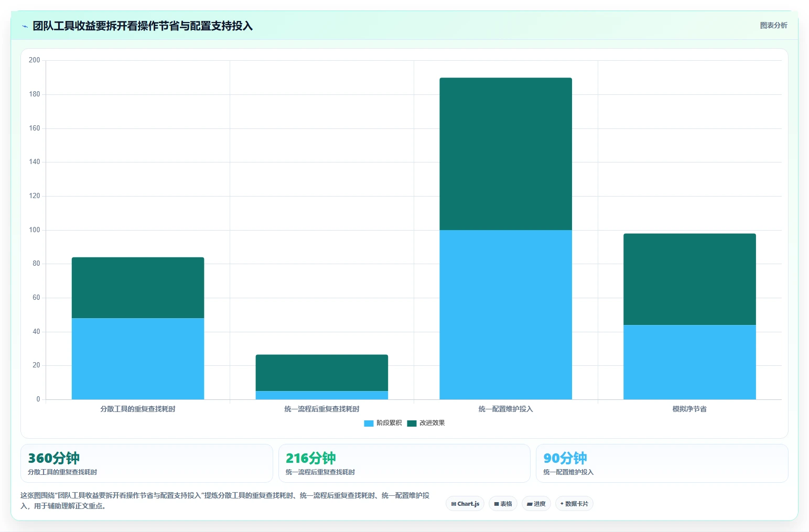Click the 改进效果 legend label
The image size is (809, 532).
(x=432, y=423)
